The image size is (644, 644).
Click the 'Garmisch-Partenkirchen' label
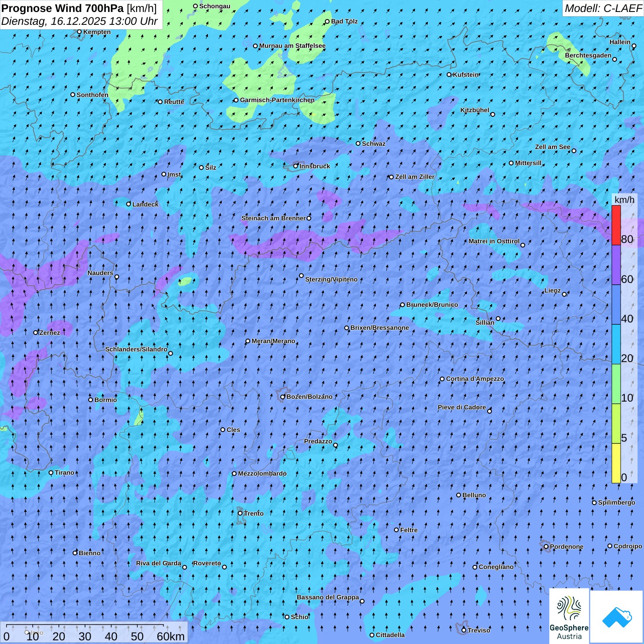pos(277,100)
